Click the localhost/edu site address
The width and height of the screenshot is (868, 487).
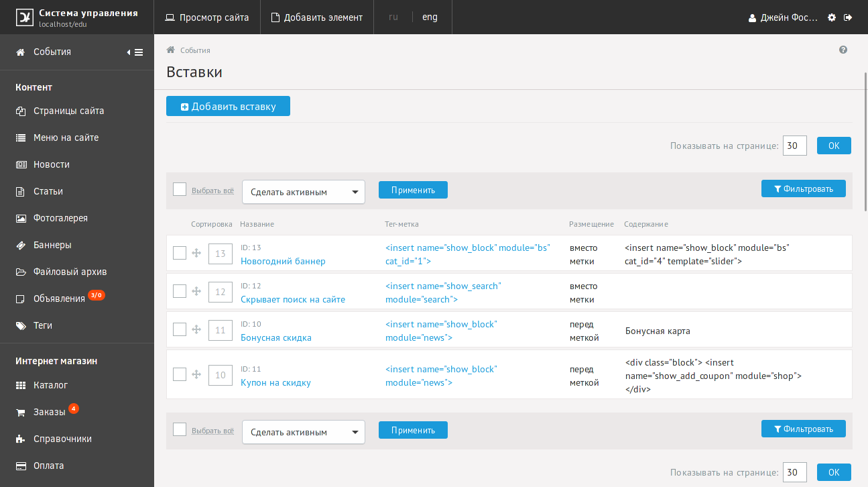point(63,24)
